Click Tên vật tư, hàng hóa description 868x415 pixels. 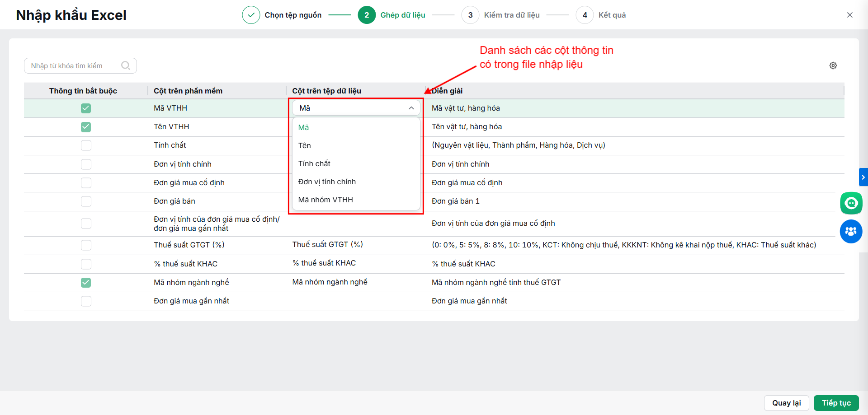(x=467, y=126)
